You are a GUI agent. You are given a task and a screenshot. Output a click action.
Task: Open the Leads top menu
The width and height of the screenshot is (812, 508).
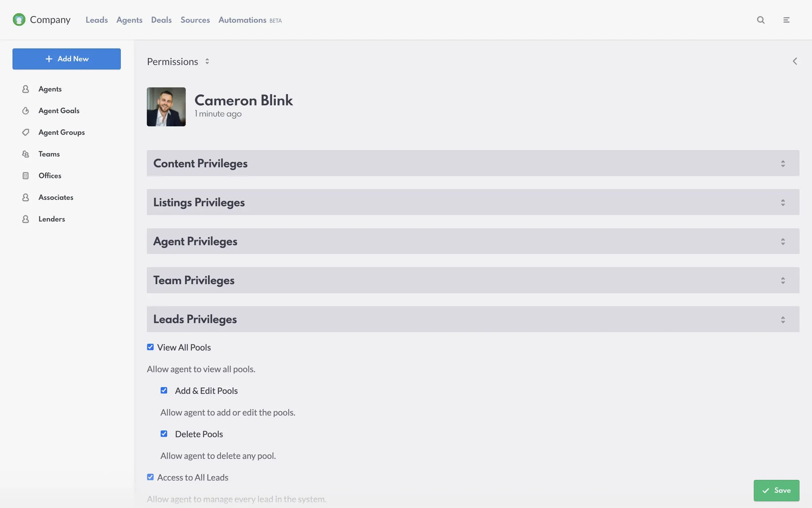96,20
